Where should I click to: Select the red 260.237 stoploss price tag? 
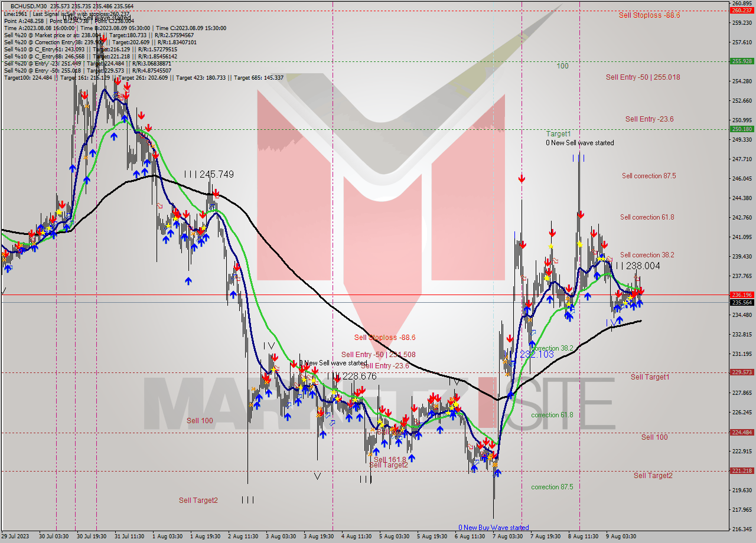741,10
